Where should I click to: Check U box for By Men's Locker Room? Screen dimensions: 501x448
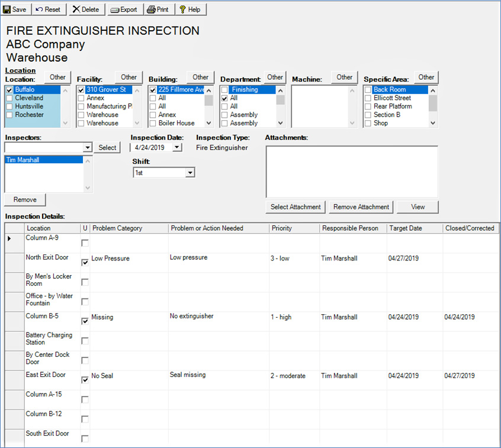[85, 282]
